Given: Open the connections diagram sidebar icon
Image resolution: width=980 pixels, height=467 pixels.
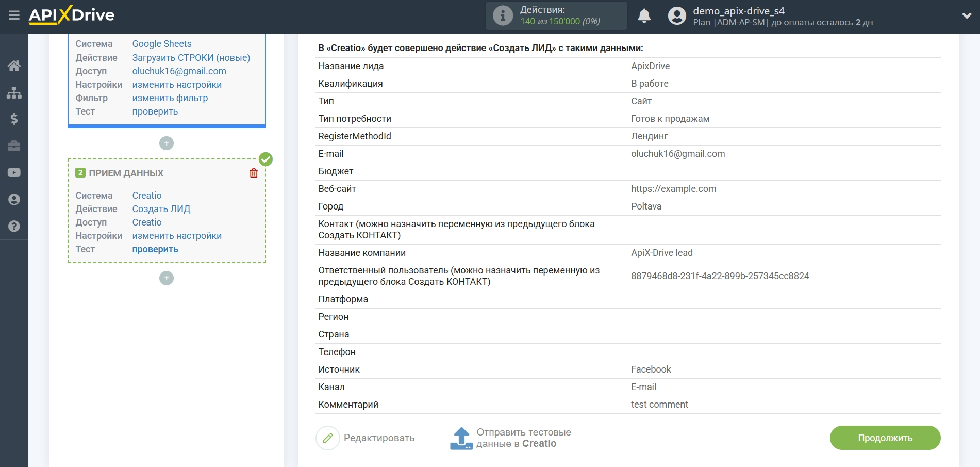Looking at the screenshot, I should click(14, 92).
